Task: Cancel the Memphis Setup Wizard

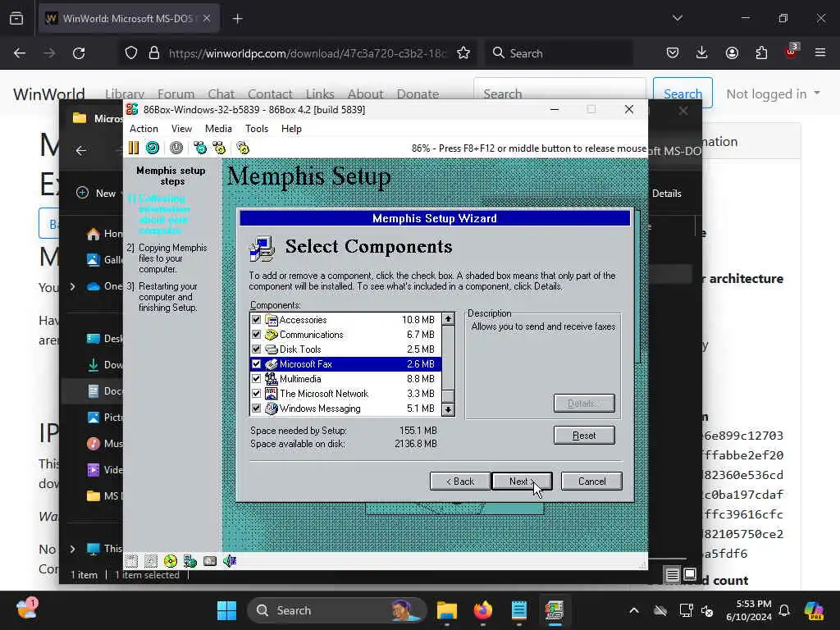Action: [591, 481]
